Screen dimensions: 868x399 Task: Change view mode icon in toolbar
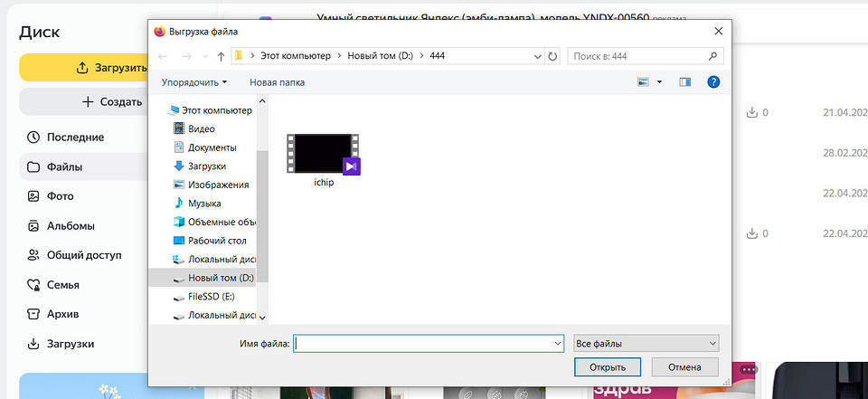[x=644, y=82]
